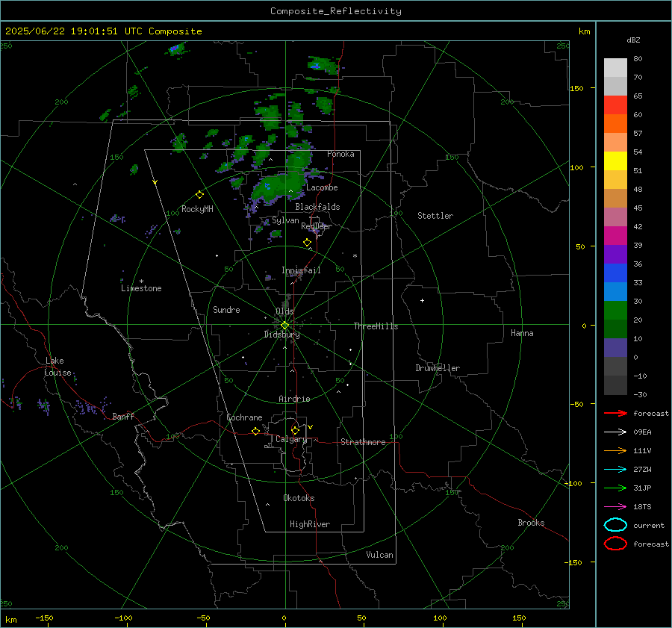Click the cyan 'current' ellipse legend icon
The height and width of the screenshot is (628, 672).
(x=615, y=525)
